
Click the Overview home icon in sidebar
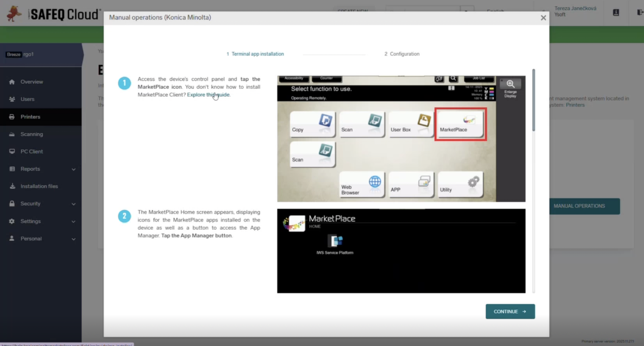[12, 82]
